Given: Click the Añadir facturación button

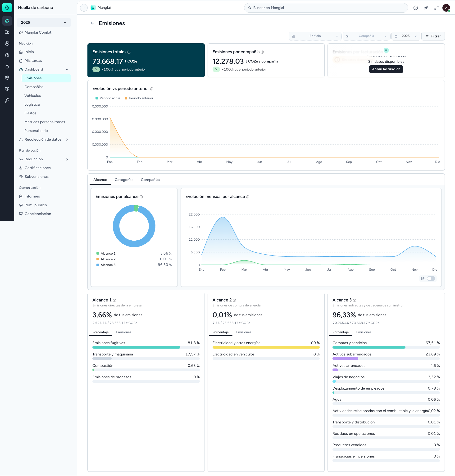Looking at the screenshot, I should pos(386,69).
